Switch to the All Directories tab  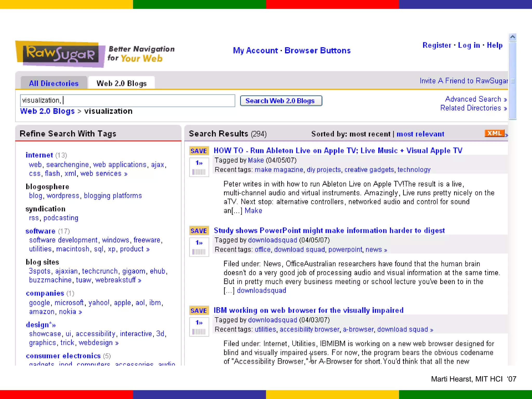click(54, 83)
